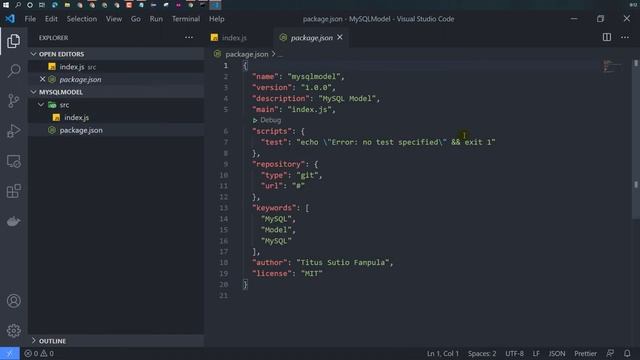Click the remote window indicator in status bar
The height and width of the screenshot is (360, 640).
[10, 353]
